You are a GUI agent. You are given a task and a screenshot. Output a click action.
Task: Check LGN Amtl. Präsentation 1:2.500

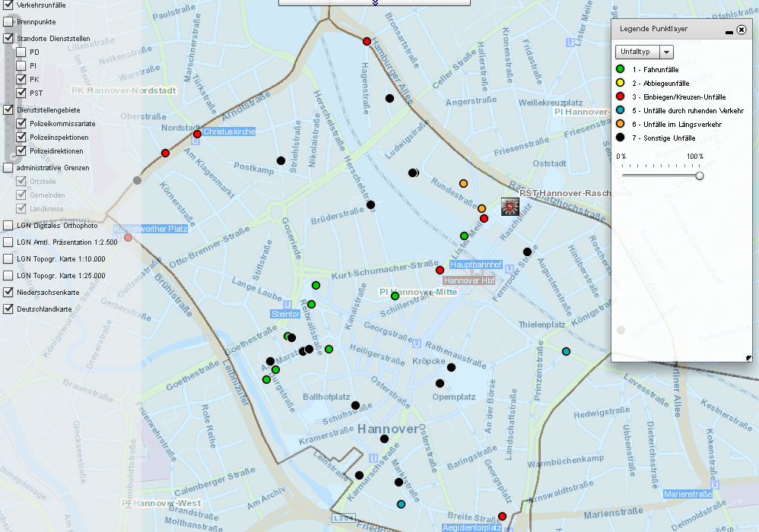pyautogui.click(x=8, y=242)
